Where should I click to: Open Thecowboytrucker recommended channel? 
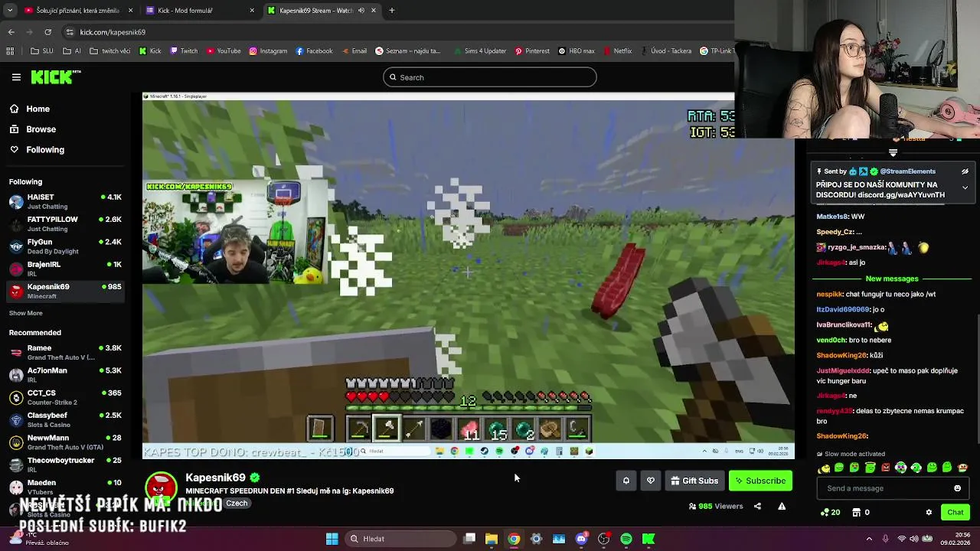pyautogui.click(x=66, y=465)
